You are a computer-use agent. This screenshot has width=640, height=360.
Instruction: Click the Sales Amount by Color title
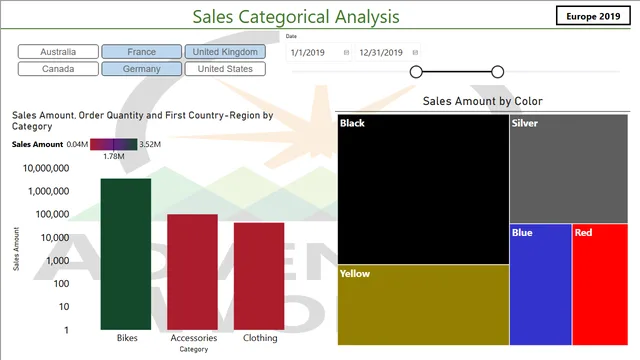[482, 101]
